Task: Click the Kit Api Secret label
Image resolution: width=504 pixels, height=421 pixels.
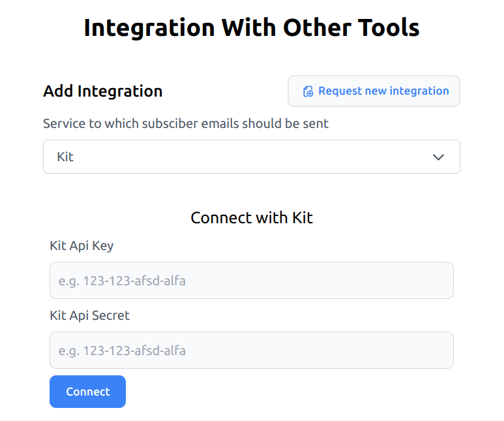Action: 90,316
